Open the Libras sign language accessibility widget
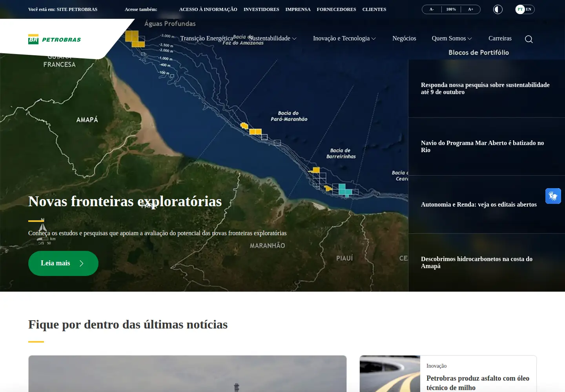The image size is (565, 392). [x=553, y=196]
